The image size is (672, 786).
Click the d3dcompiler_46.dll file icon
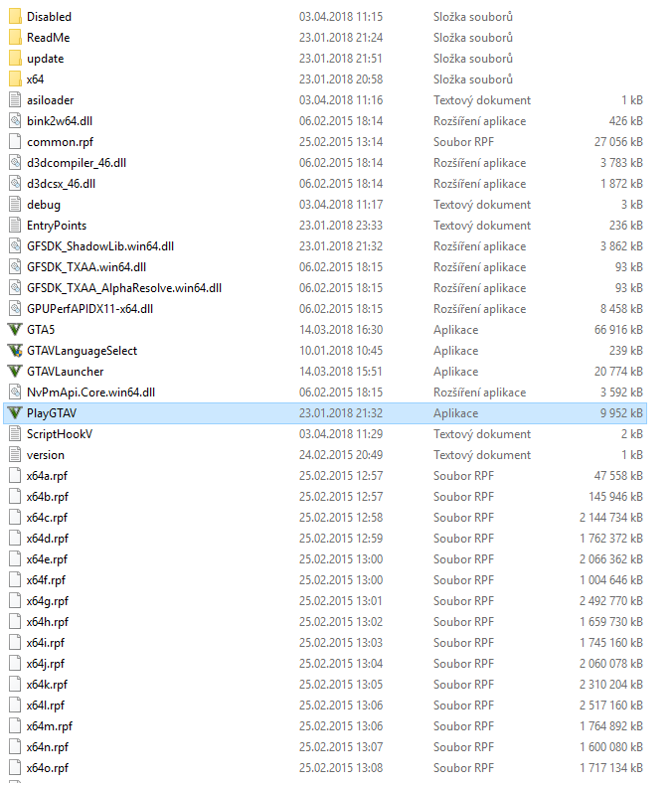tap(15, 163)
